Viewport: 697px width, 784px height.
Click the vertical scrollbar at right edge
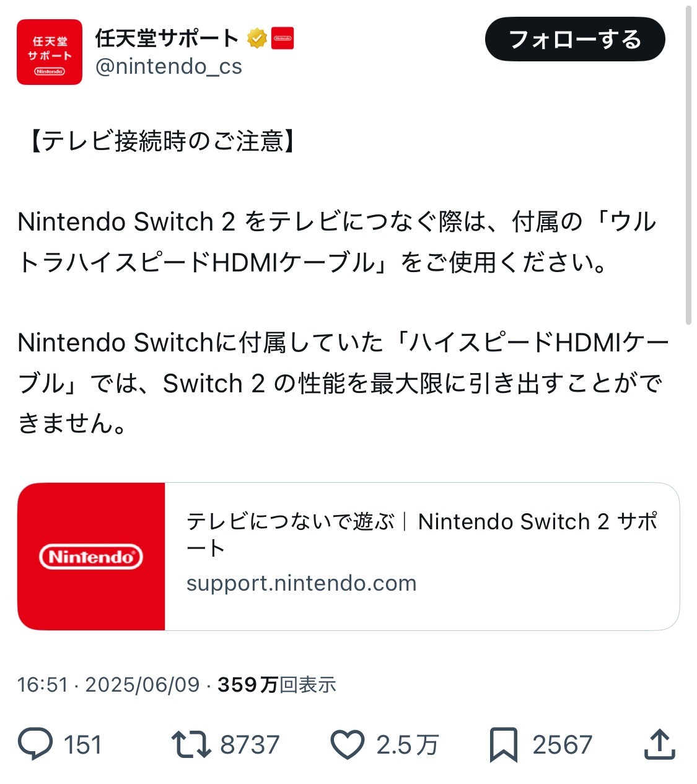[x=688, y=165]
